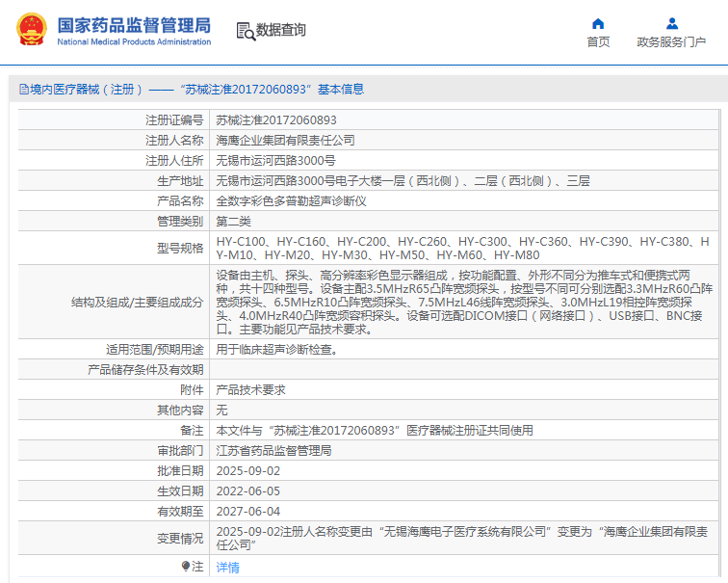The image size is (728, 583).
Task: Click the 首页 house icon
Action: point(598,23)
